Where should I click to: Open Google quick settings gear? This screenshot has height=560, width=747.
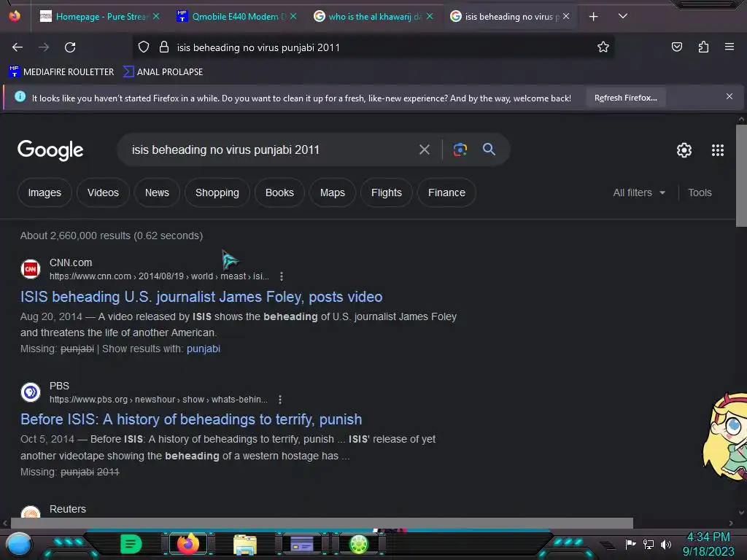click(684, 150)
